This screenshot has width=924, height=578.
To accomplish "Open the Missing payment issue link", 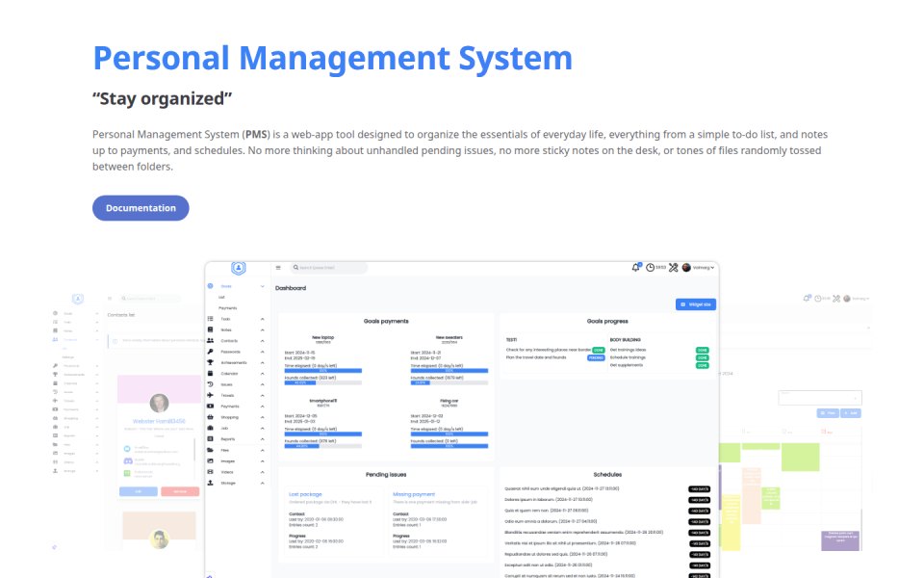I will tap(414, 494).
